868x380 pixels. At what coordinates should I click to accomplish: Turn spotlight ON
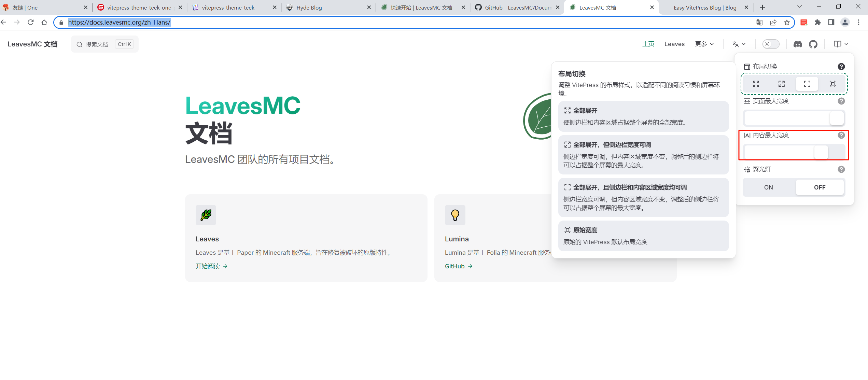coord(769,187)
